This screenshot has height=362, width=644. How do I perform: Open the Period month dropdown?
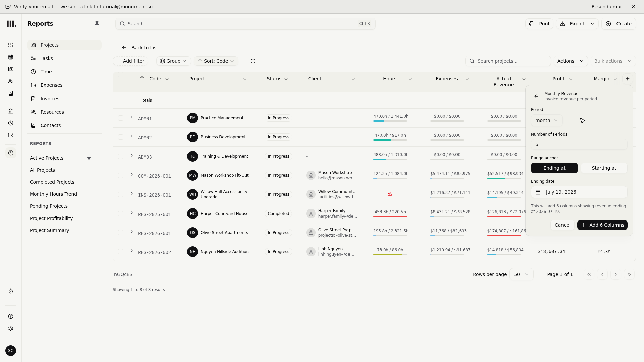click(x=547, y=120)
